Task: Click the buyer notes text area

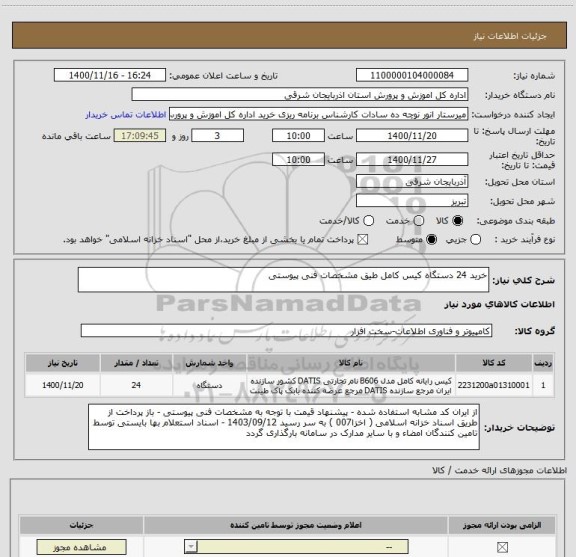Action: point(284,427)
